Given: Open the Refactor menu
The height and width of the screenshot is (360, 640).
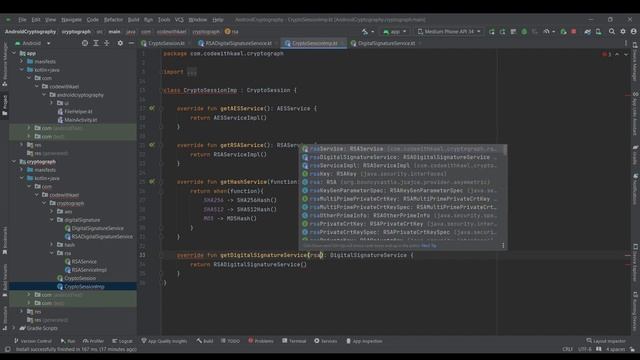Looking at the screenshot, I should 113,20.
